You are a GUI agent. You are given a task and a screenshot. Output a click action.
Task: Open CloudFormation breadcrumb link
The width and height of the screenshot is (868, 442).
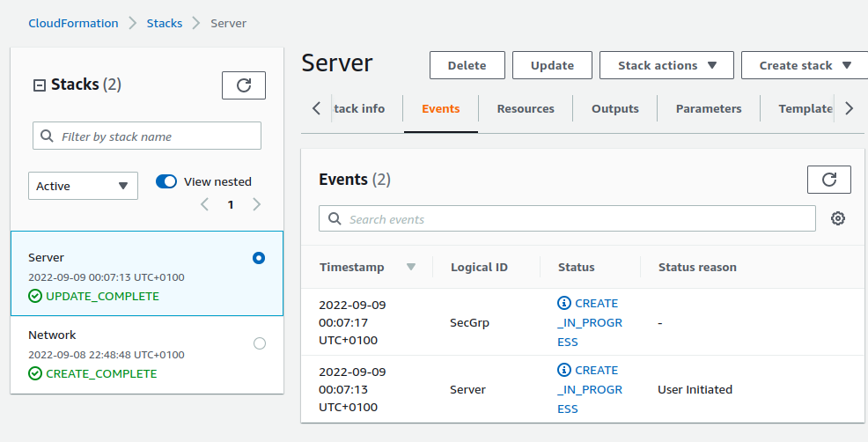73,23
